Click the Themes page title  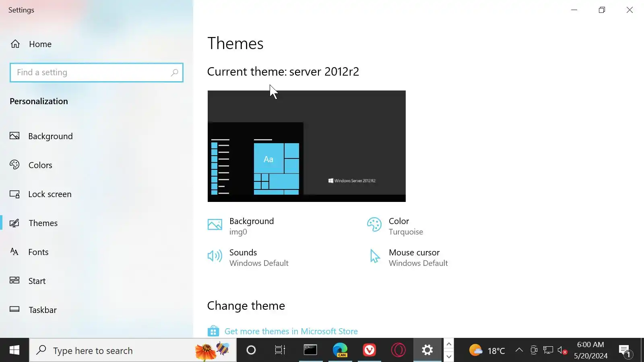[235, 43]
